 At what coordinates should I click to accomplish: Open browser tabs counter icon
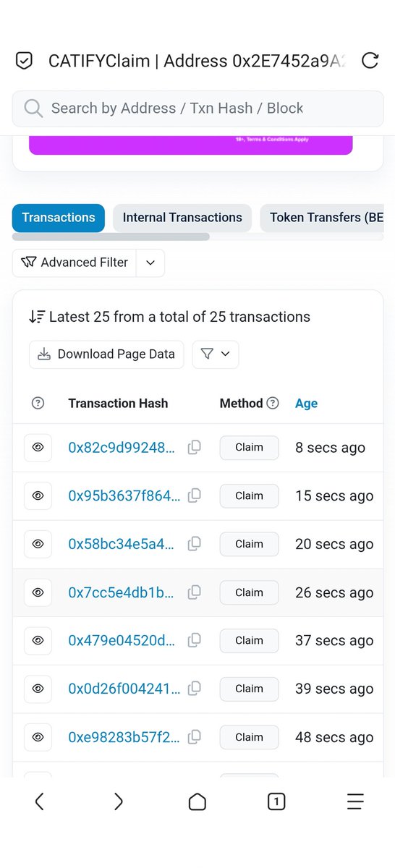tap(276, 801)
